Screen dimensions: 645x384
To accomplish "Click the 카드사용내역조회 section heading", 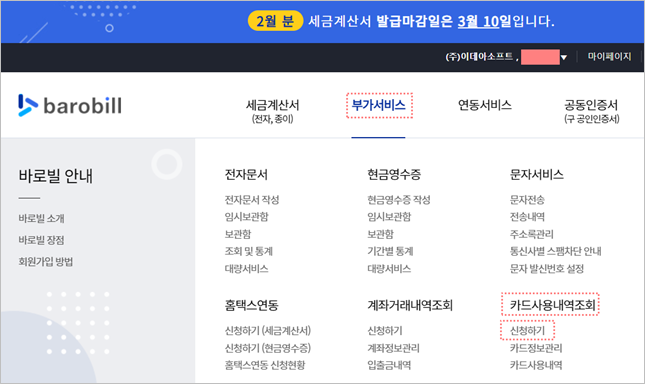I will [552, 305].
